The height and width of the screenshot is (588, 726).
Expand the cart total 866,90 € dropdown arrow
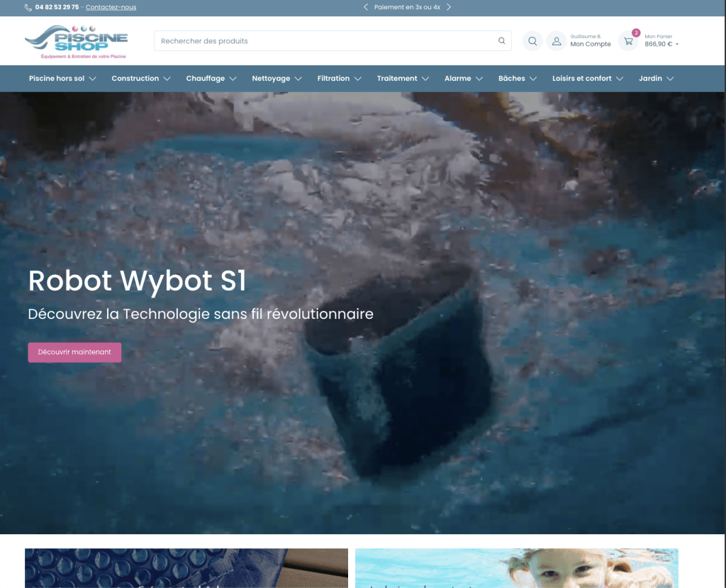pos(677,45)
